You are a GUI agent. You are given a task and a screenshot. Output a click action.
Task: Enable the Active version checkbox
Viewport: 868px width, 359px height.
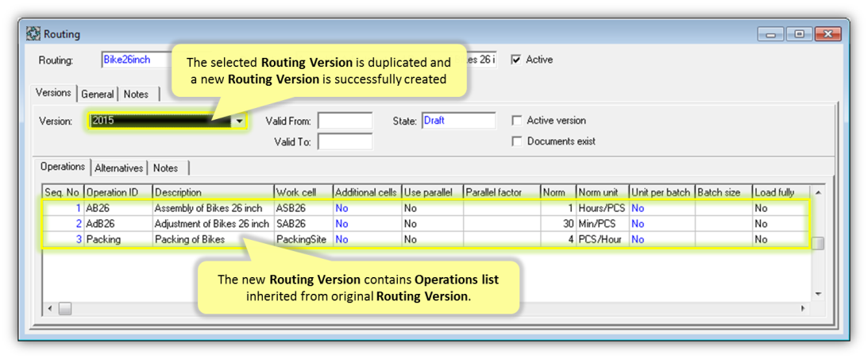(x=516, y=120)
